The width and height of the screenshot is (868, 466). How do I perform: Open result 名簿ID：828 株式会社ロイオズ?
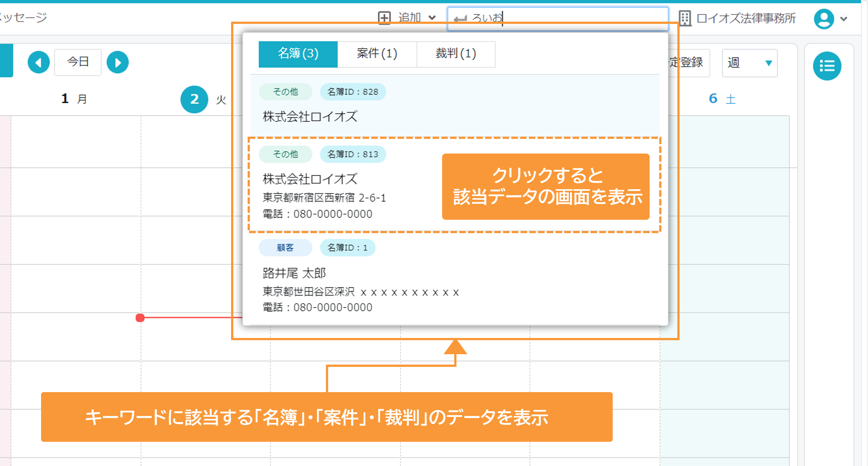point(455,105)
